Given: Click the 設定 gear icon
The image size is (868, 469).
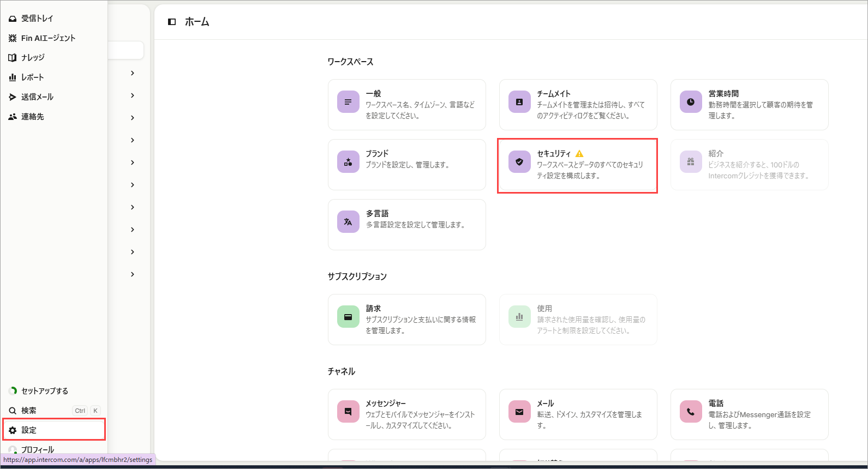Looking at the screenshot, I should coord(13,430).
